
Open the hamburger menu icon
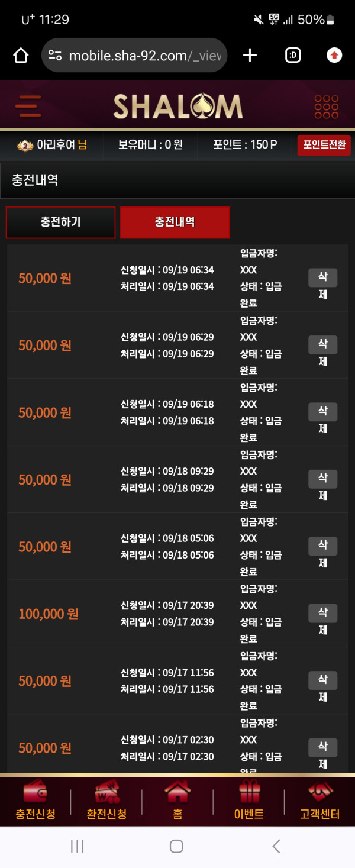point(28,107)
